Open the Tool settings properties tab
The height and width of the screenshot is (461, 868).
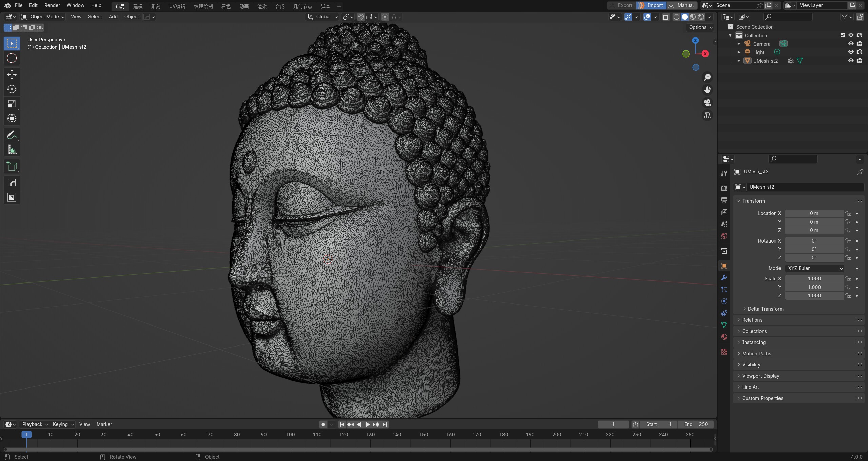click(x=724, y=173)
